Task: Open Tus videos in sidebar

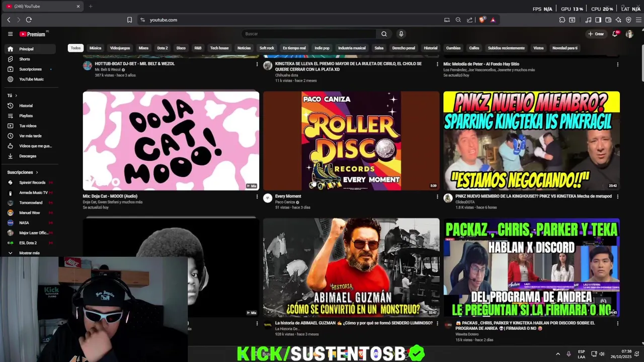Action: [29, 126]
